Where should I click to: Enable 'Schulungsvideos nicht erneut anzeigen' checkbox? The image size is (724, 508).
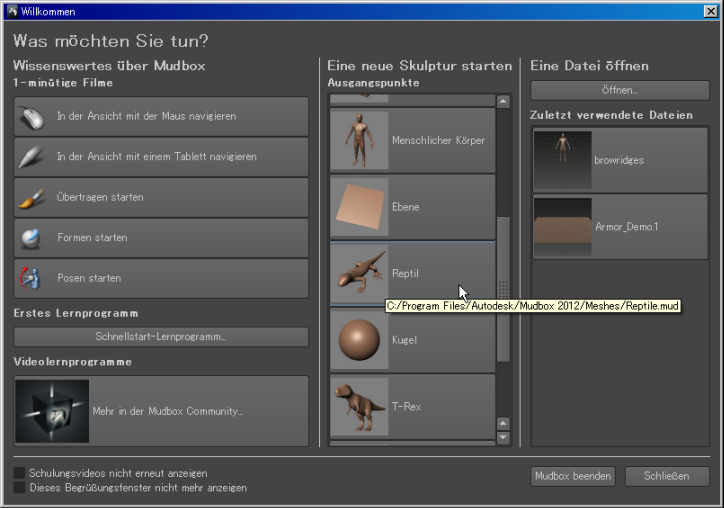(19, 473)
